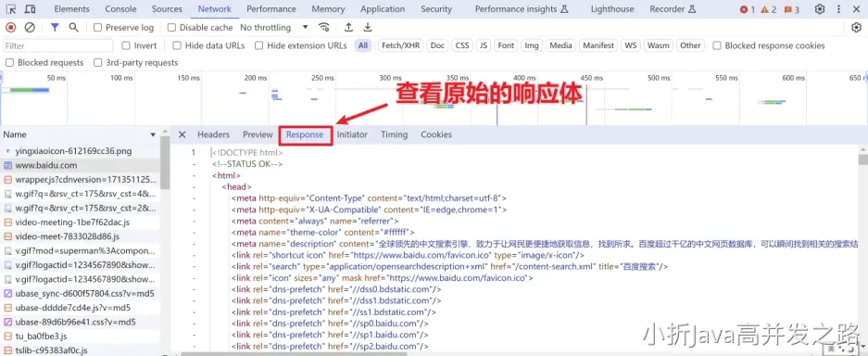This screenshot has height=356, width=868.
Task: Filter requests by Manifest type
Action: (x=598, y=45)
